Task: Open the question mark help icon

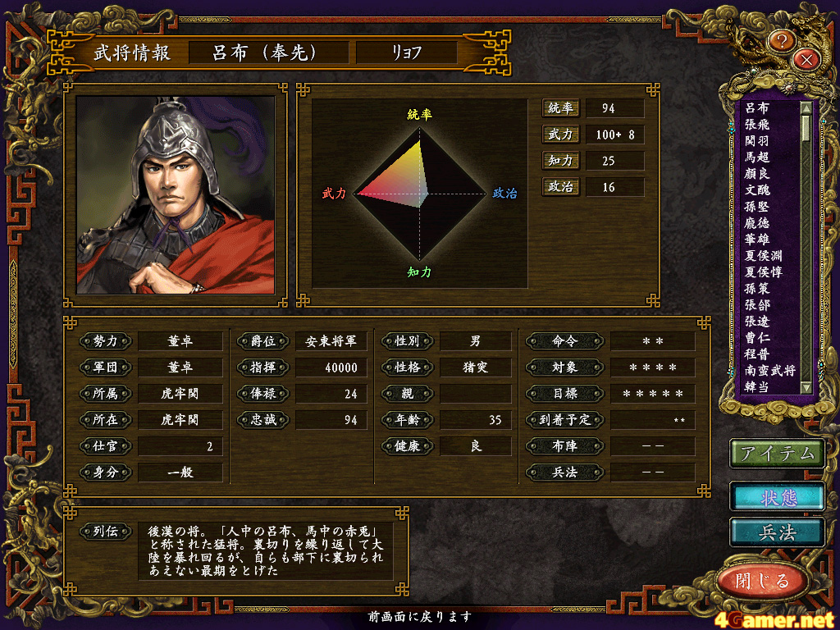Action: [782, 41]
